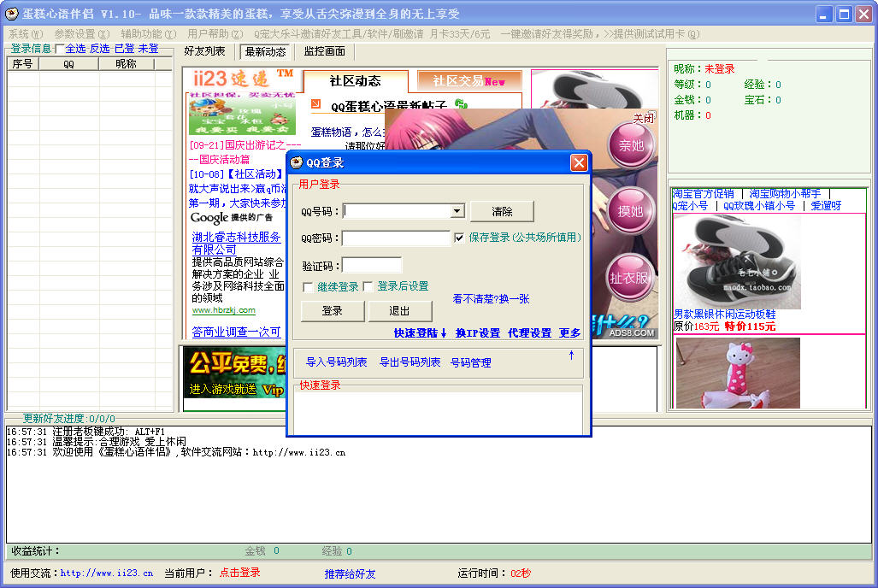Open 换IP设置 link
This screenshot has height=588, width=878.
(x=478, y=333)
